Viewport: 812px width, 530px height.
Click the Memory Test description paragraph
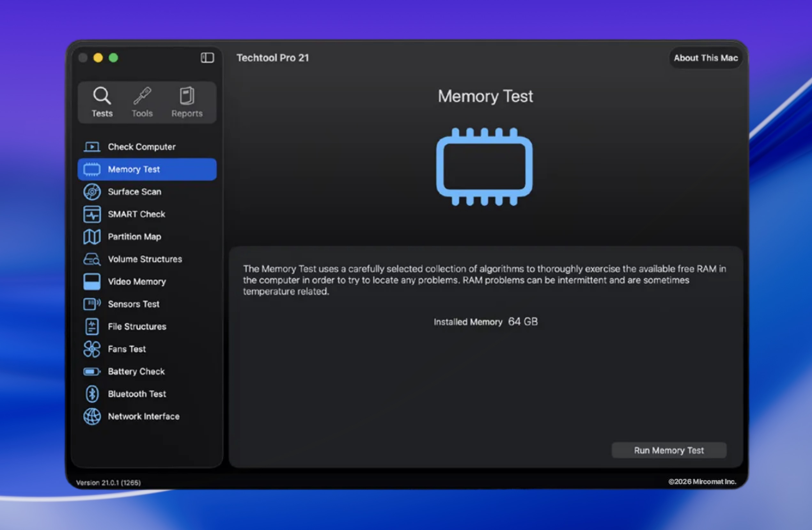pyautogui.click(x=484, y=280)
